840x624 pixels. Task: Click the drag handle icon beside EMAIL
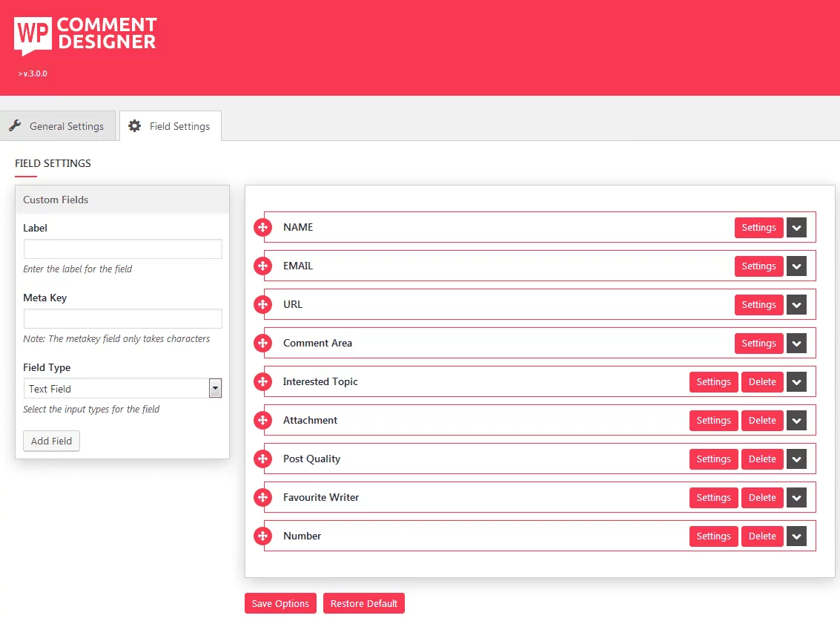point(263,266)
